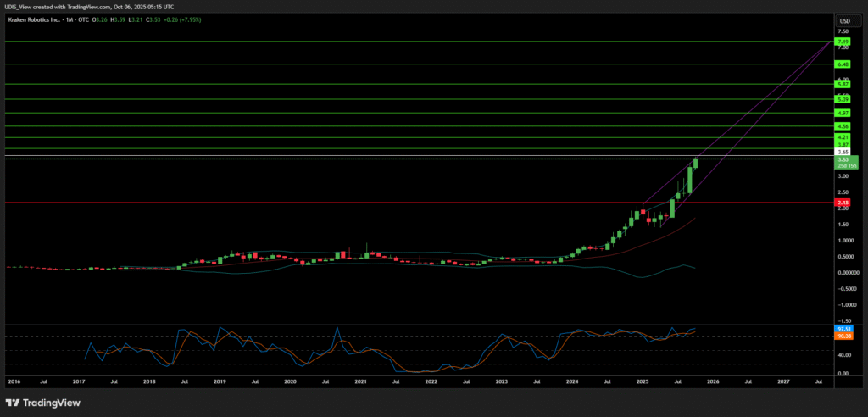Click the 7.19 green price label

pyautogui.click(x=844, y=41)
